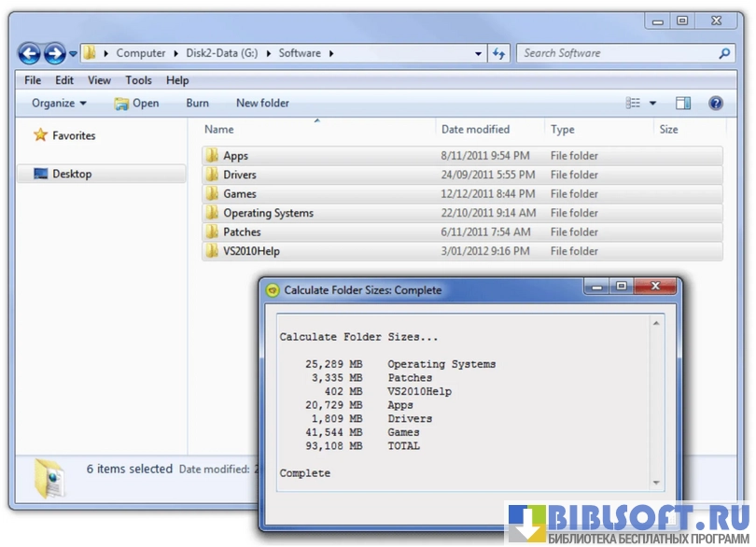Click the Favorites star icon

click(x=40, y=135)
